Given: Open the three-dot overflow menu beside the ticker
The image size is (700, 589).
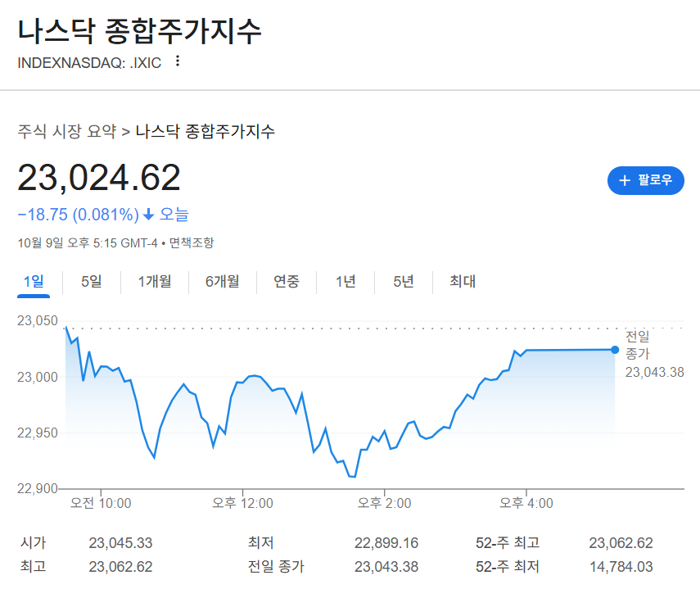Looking at the screenshot, I should (x=177, y=61).
